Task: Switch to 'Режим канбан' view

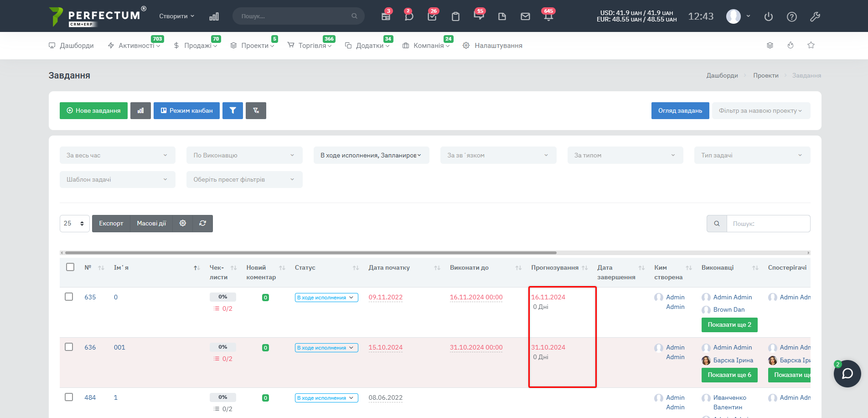Action: coord(186,110)
